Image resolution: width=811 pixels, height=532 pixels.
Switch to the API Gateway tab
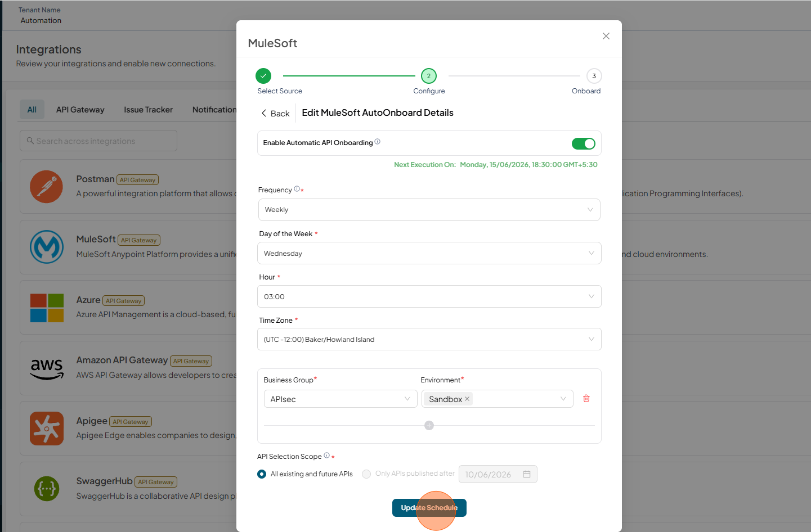[80, 110]
